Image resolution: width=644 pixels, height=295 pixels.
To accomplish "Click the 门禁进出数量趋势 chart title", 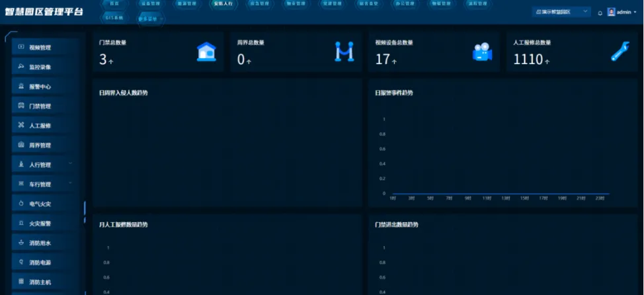I will click(x=397, y=225).
